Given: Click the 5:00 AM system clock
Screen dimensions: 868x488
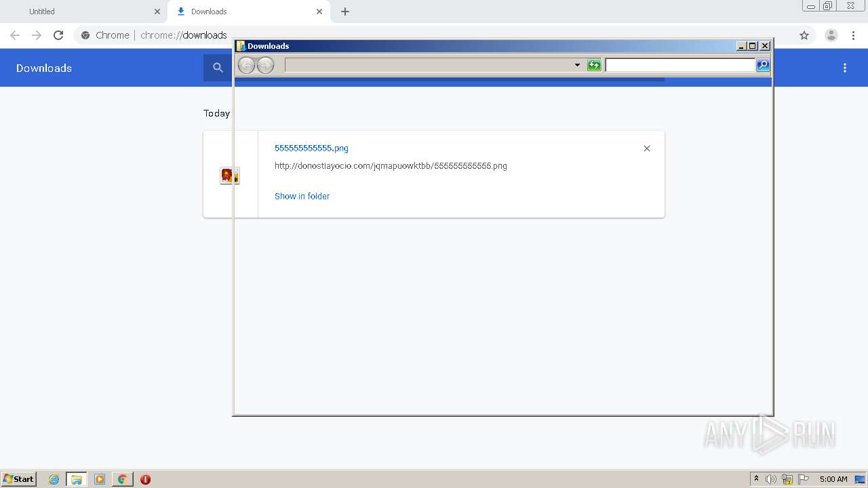Looking at the screenshot, I should pos(833,479).
